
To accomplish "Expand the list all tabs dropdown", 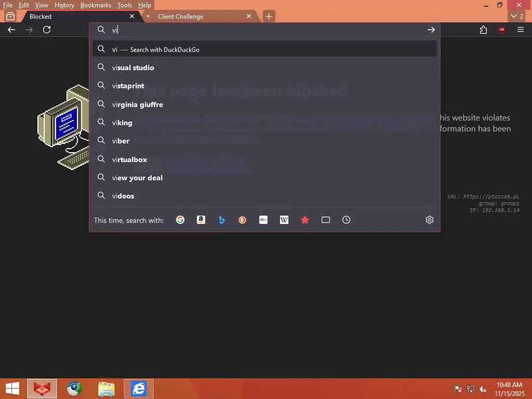I will pos(517,16).
